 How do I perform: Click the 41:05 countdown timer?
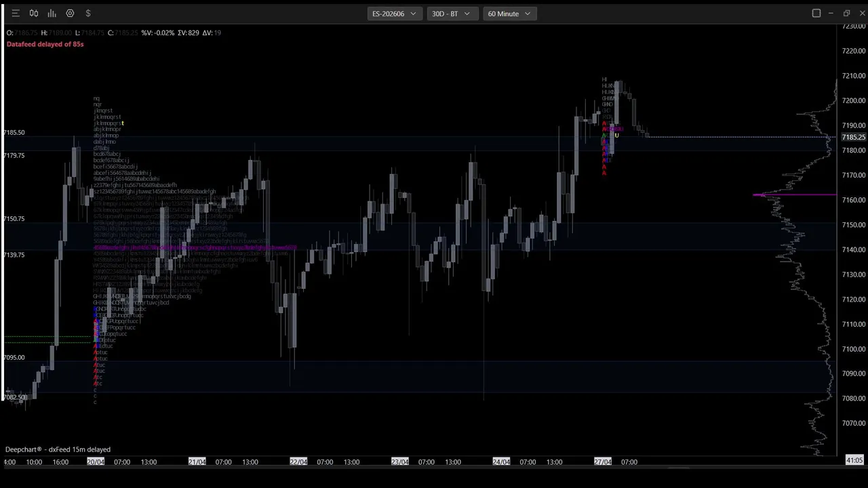point(854,461)
